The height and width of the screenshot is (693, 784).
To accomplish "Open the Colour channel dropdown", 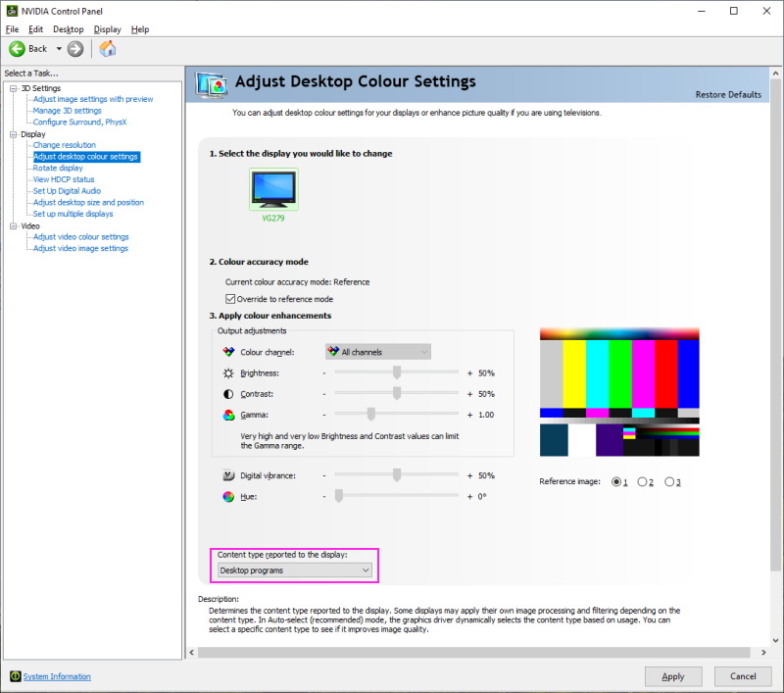I will click(x=378, y=352).
